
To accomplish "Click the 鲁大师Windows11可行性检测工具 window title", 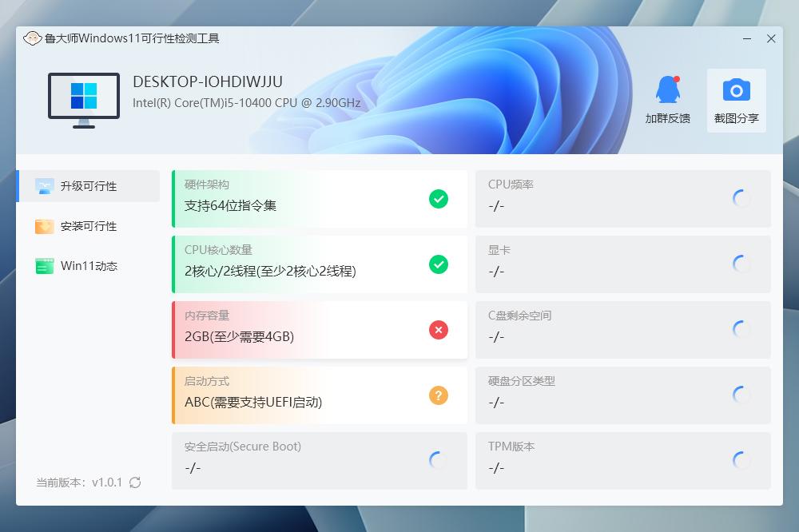I will [132, 38].
